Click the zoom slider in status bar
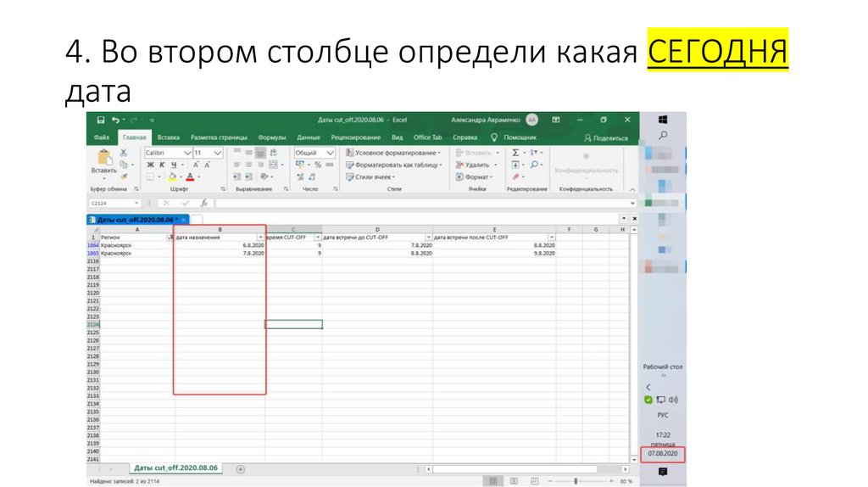The image size is (868, 487). click(576, 481)
